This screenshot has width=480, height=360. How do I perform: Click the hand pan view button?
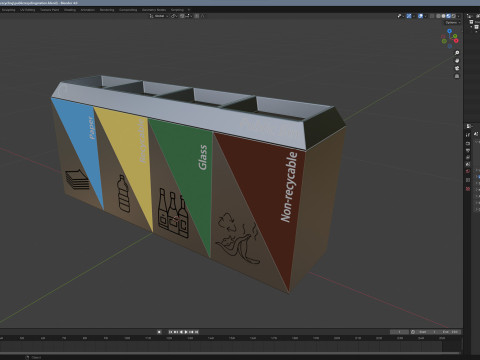[x=457, y=61]
